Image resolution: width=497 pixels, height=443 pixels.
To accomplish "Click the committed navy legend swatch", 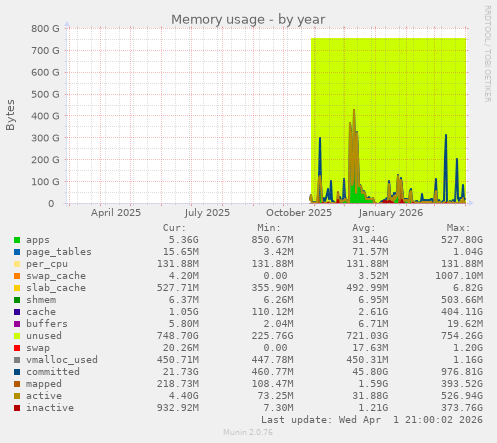I will pyautogui.click(x=17, y=372).
